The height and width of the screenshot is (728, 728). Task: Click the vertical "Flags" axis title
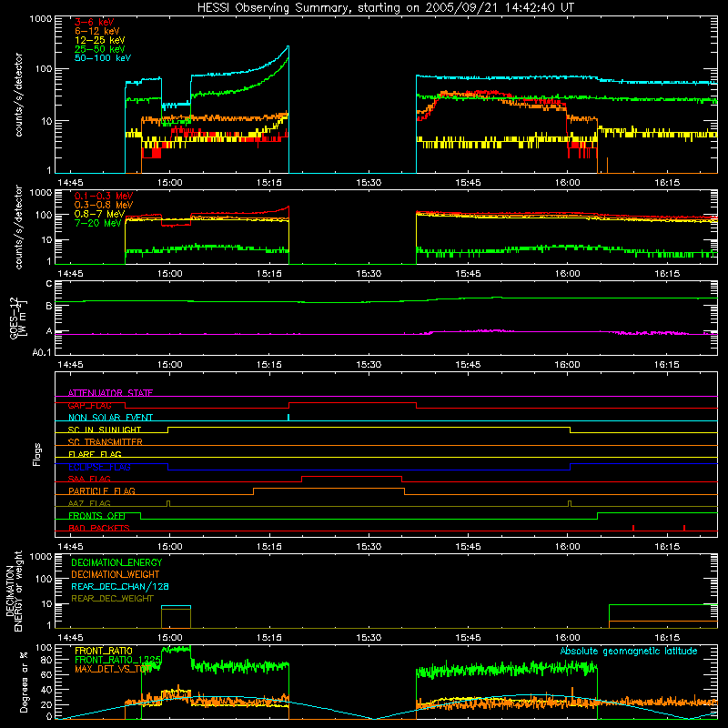(x=36, y=454)
